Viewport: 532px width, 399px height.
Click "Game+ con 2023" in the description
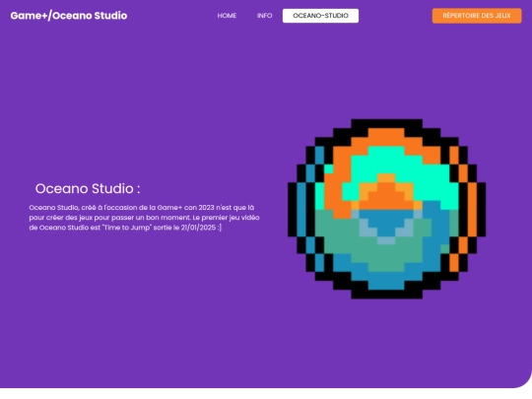186,208
